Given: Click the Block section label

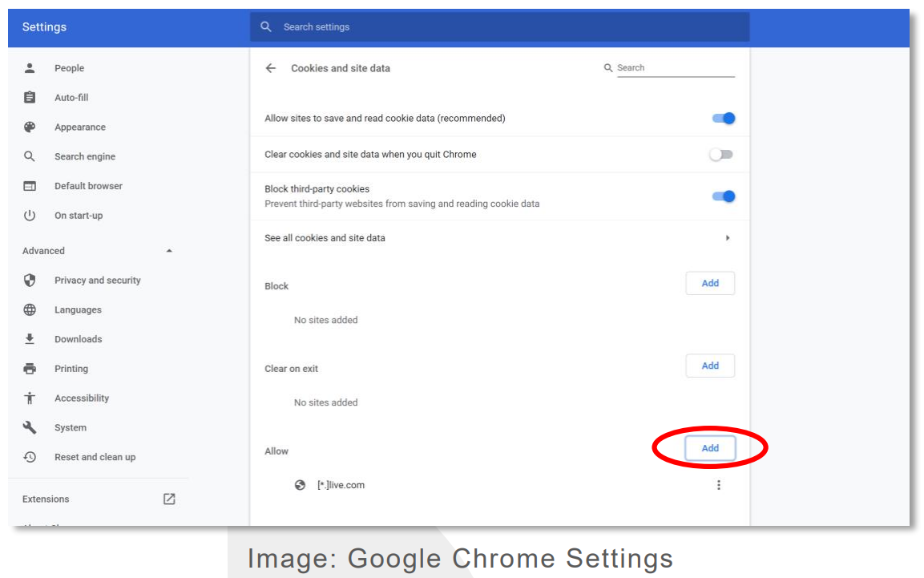Looking at the screenshot, I should click(276, 286).
